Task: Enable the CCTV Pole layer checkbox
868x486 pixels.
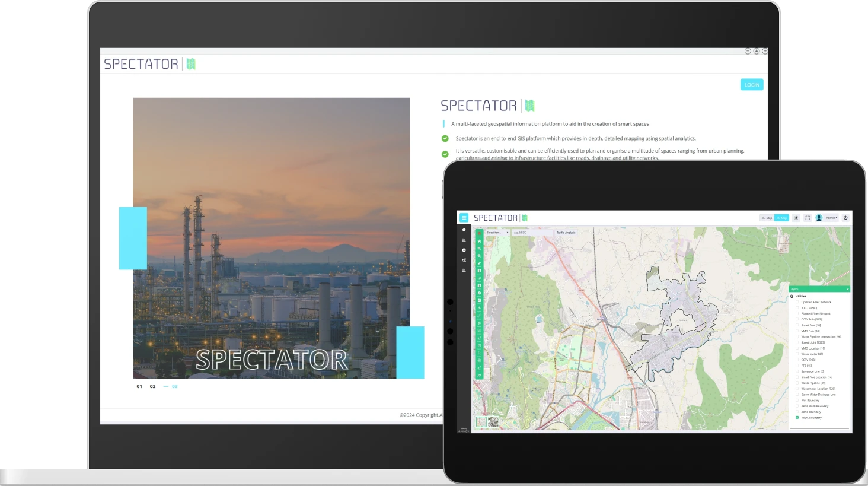Action: 797,319
